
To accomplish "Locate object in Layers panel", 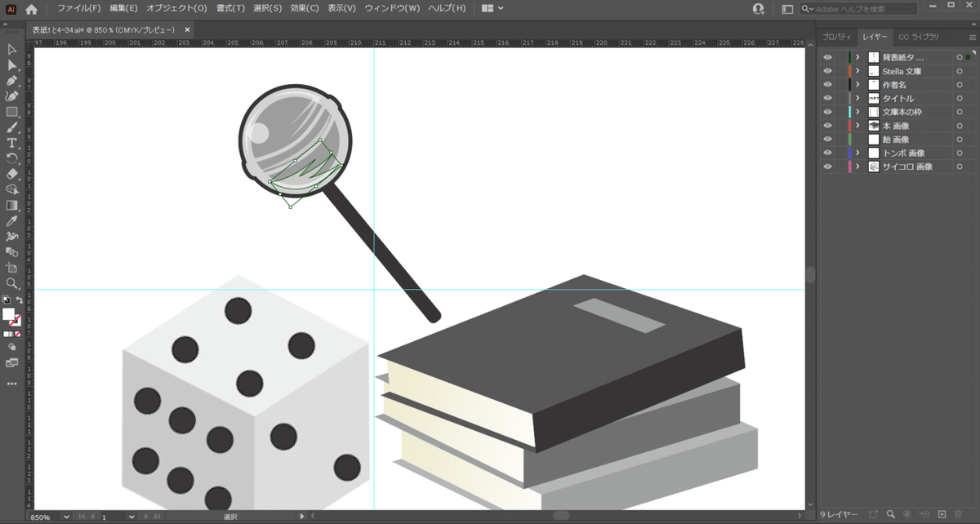I will tap(890, 514).
